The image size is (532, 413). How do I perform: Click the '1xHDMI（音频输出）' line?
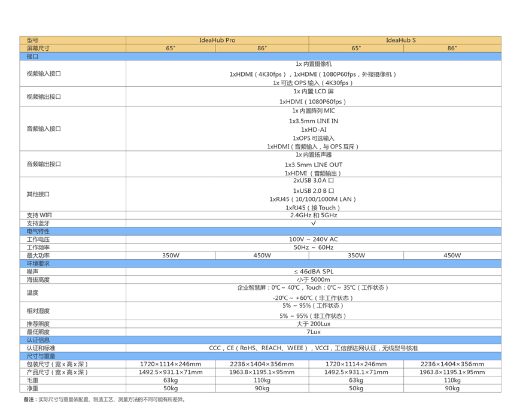pos(313,174)
